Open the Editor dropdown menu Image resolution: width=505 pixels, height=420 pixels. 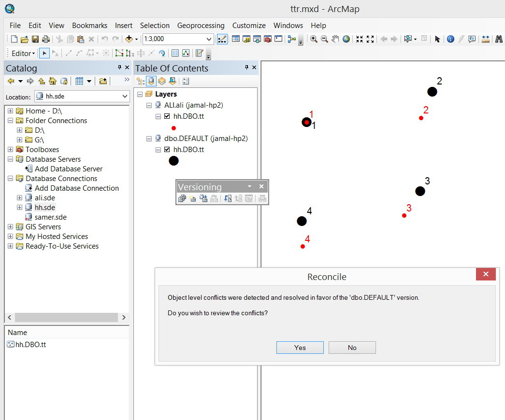click(x=23, y=54)
